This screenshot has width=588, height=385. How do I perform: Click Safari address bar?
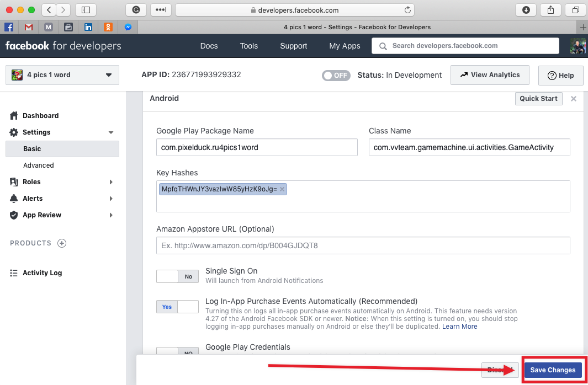pos(295,10)
